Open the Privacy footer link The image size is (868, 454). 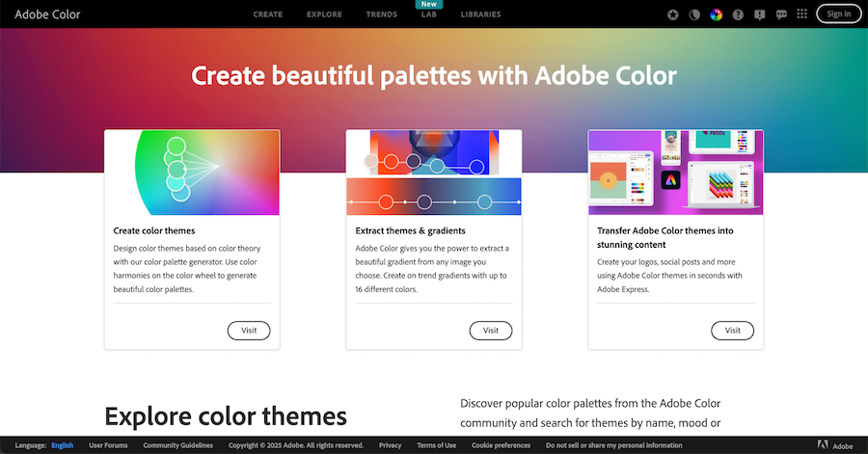[x=391, y=445]
